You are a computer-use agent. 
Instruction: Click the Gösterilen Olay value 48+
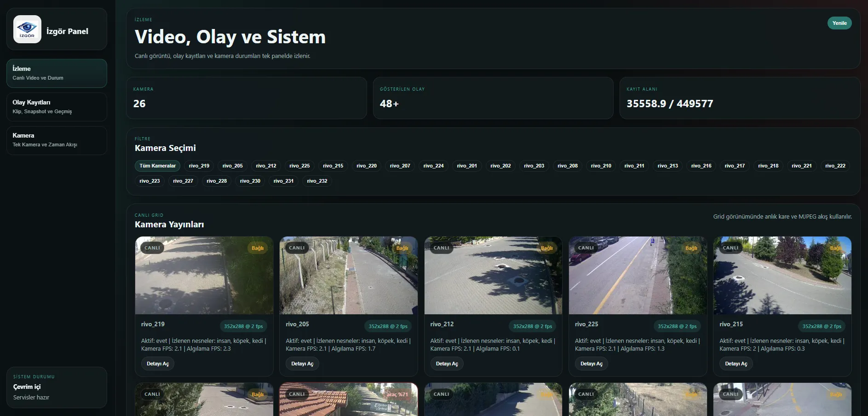389,104
